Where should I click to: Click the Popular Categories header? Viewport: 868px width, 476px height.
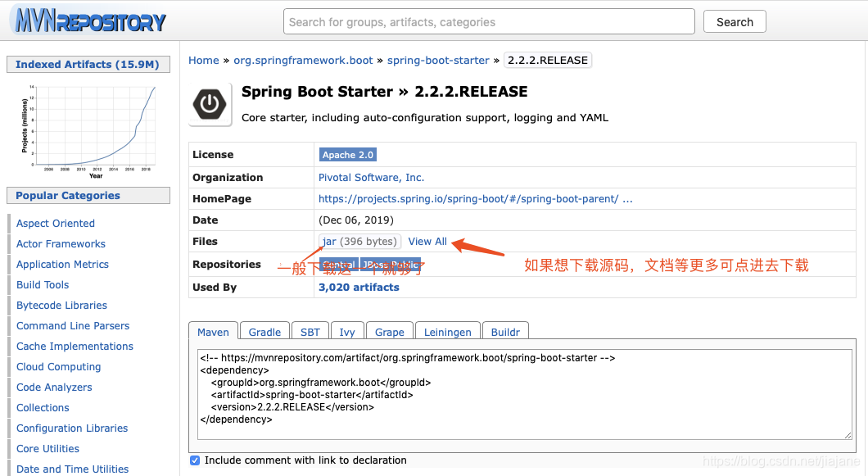coord(88,196)
